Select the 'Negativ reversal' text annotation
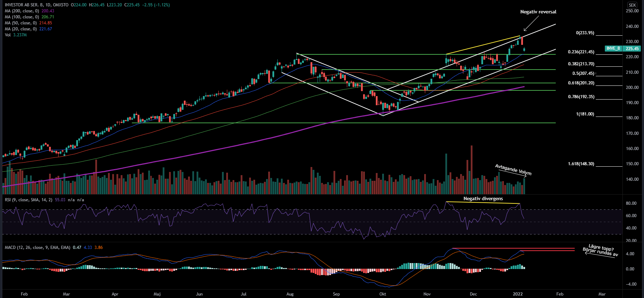Image resolution: width=644 pixels, height=298 pixels. 538,12
